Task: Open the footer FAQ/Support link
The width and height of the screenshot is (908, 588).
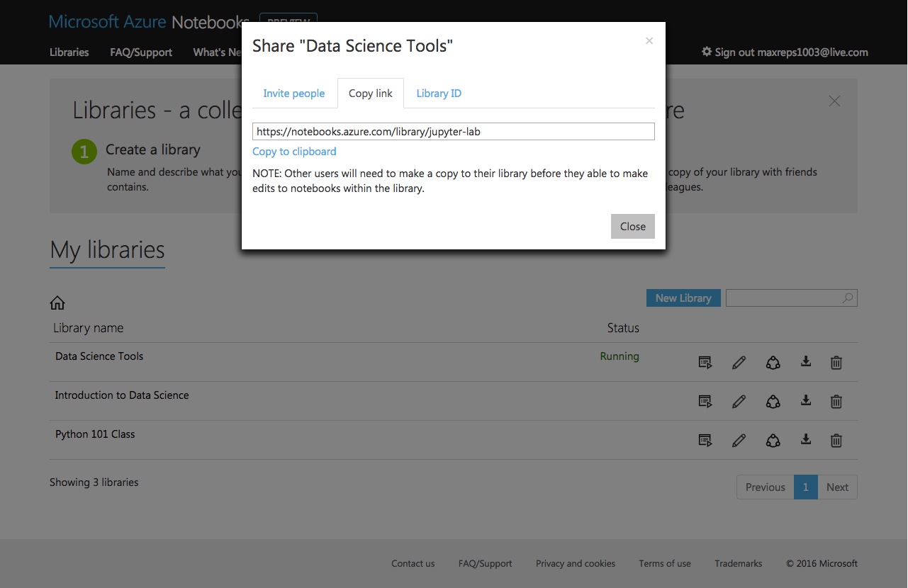Action: (x=486, y=564)
